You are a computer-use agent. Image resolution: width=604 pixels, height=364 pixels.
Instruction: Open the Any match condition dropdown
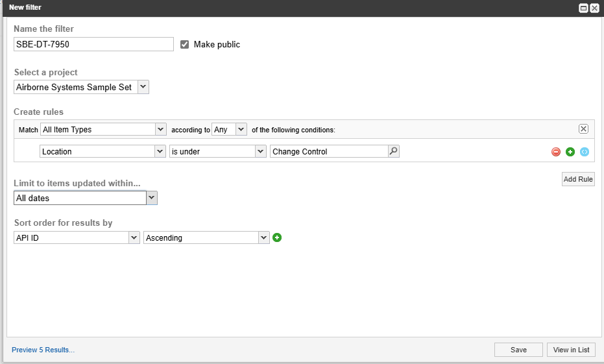coord(229,129)
